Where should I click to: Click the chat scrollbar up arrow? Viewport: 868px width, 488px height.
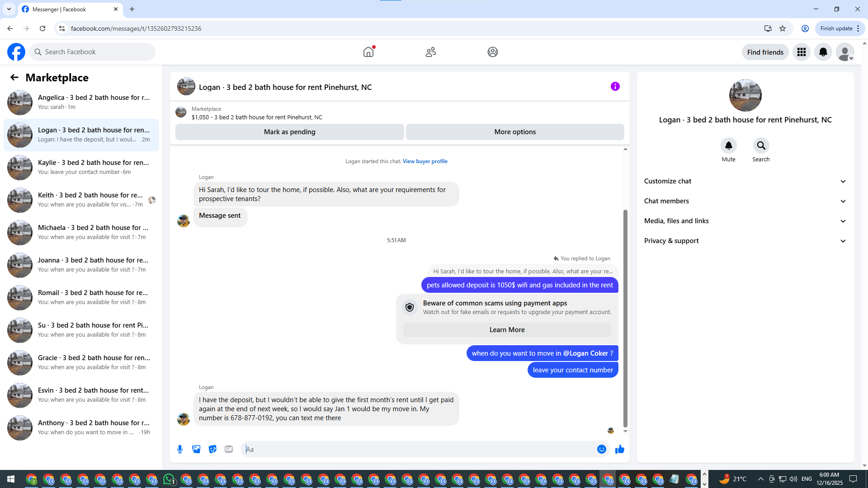point(625,149)
